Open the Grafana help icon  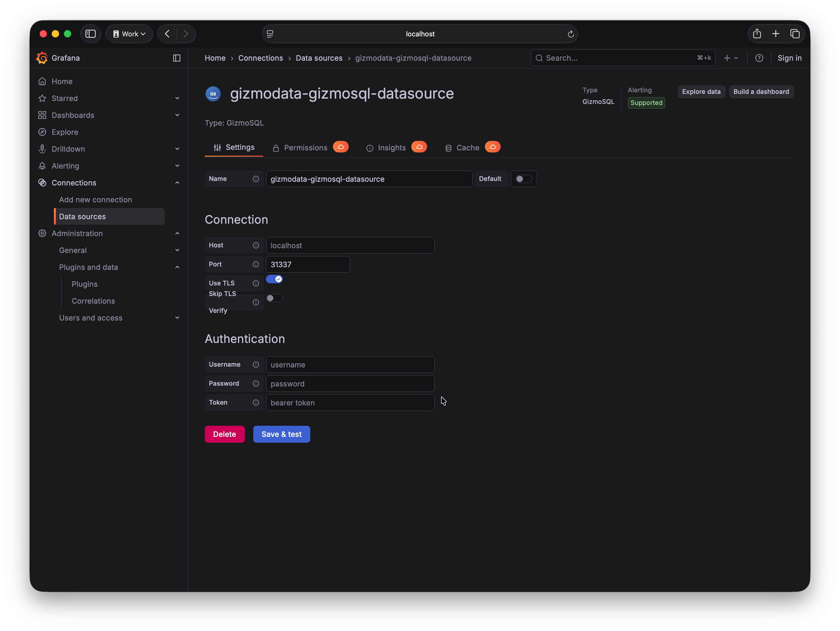tap(759, 58)
